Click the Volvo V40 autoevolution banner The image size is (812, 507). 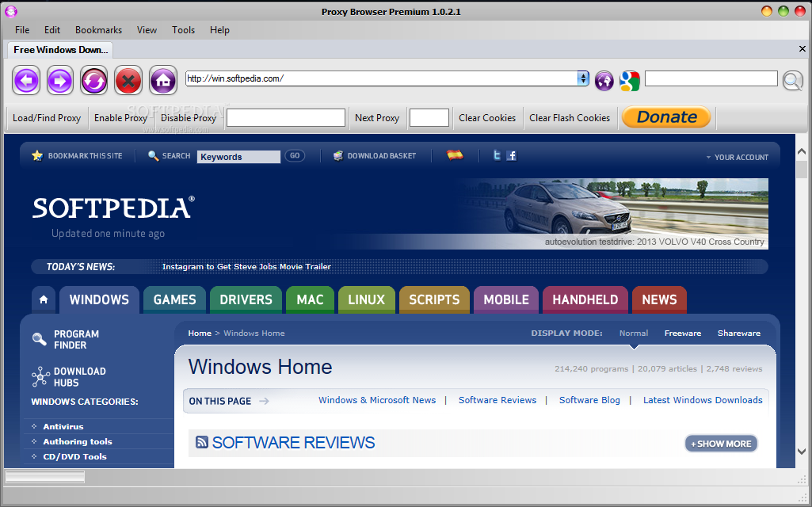pos(612,213)
